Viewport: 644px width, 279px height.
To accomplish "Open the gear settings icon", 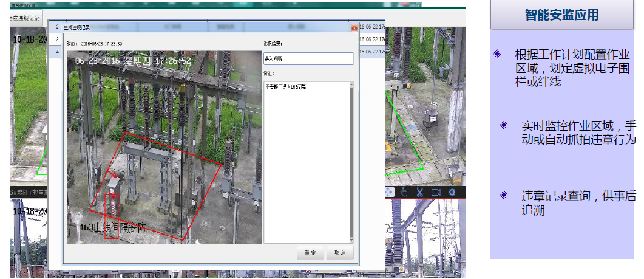I will 452,192.
